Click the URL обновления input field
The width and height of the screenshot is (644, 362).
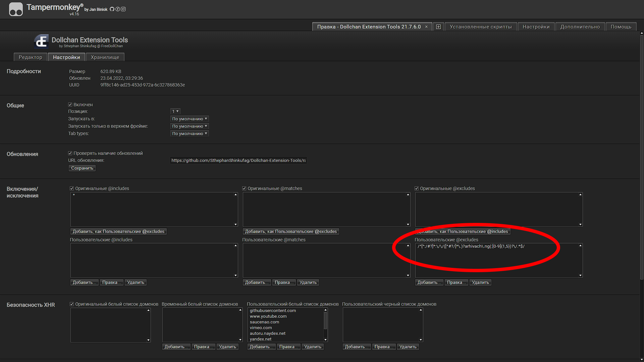click(x=238, y=160)
